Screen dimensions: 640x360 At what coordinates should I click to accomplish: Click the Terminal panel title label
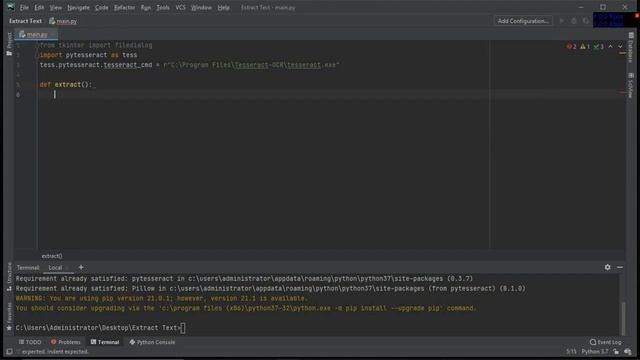[28, 268]
